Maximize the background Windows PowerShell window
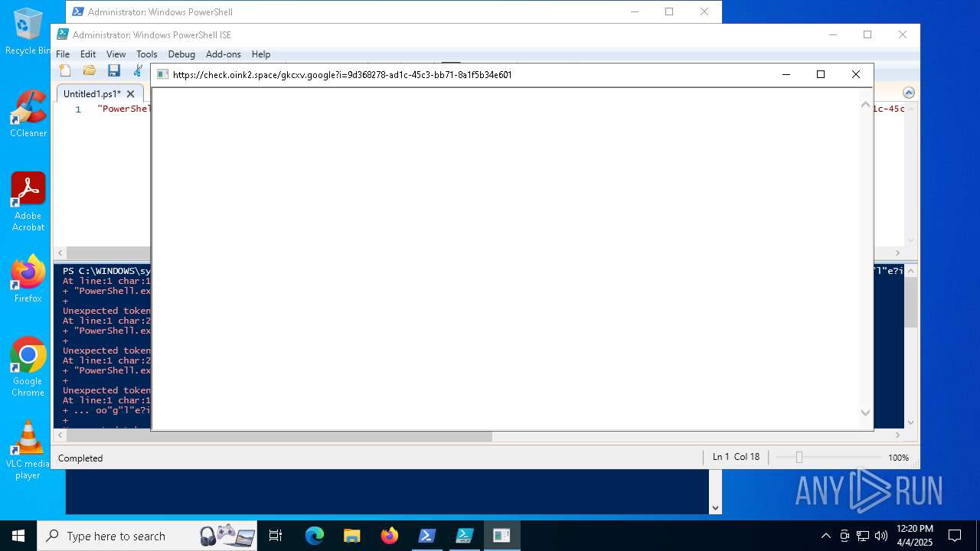 [x=669, y=11]
